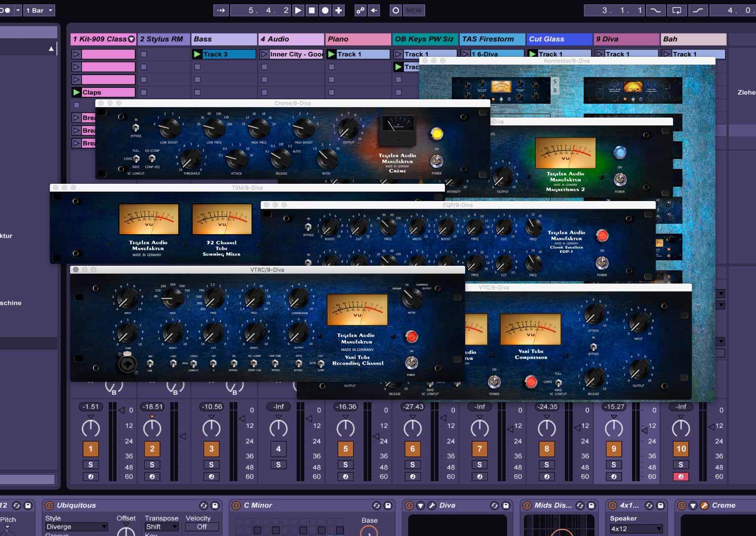This screenshot has height=536, width=756.
Task: Toggle the Follow button in the transport bar
Action: (x=221, y=10)
